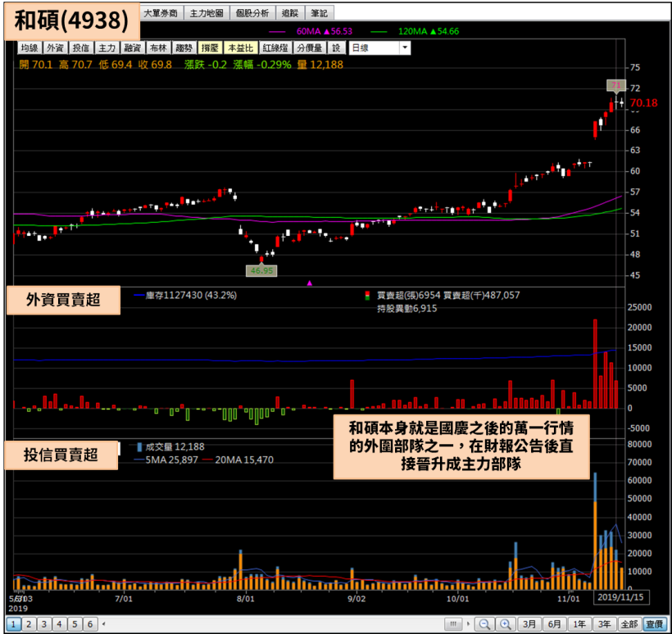Click the 20MA 15,470 volume legend
672x634 pixels.
coord(238,460)
